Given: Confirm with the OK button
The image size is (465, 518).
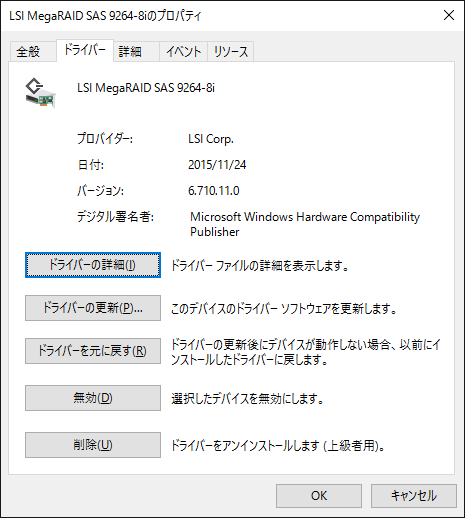Looking at the screenshot, I should [319, 496].
